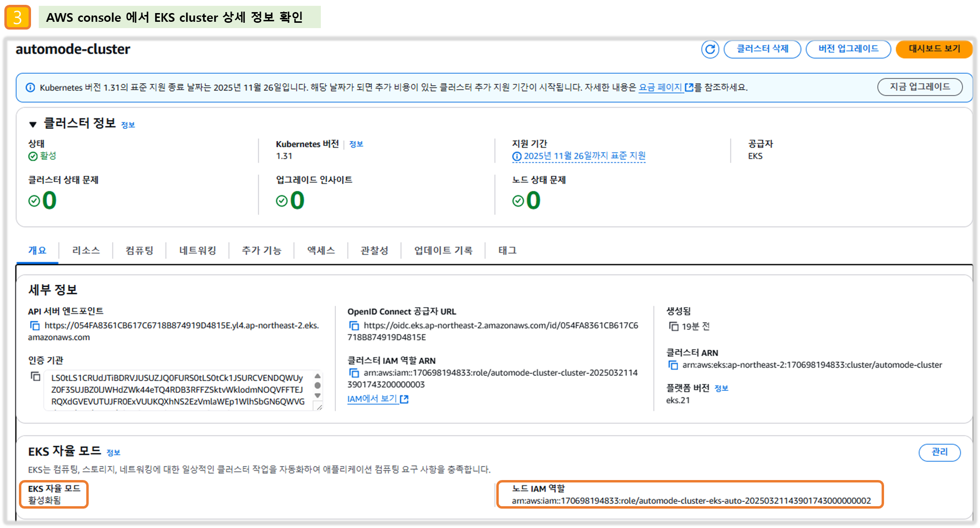Viewport: 980px width, 528px height.
Task: Click the 2025년 11월 26일까지 표준 지원 link
Action: 585,156
